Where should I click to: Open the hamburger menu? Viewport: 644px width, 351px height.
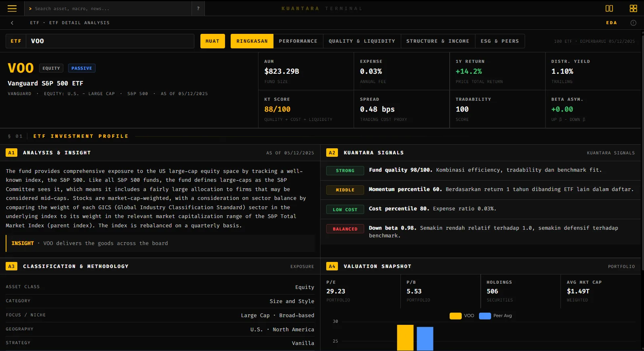coord(12,8)
